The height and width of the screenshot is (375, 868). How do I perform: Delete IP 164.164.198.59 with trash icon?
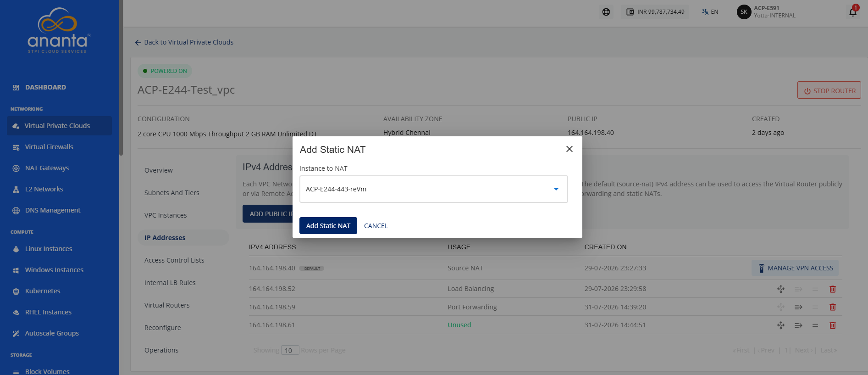point(833,307)
